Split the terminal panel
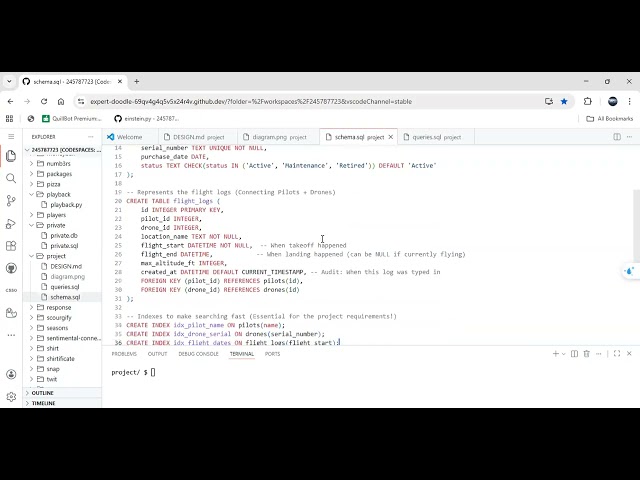Screen dimensions: 640x480 click(574, 353)
